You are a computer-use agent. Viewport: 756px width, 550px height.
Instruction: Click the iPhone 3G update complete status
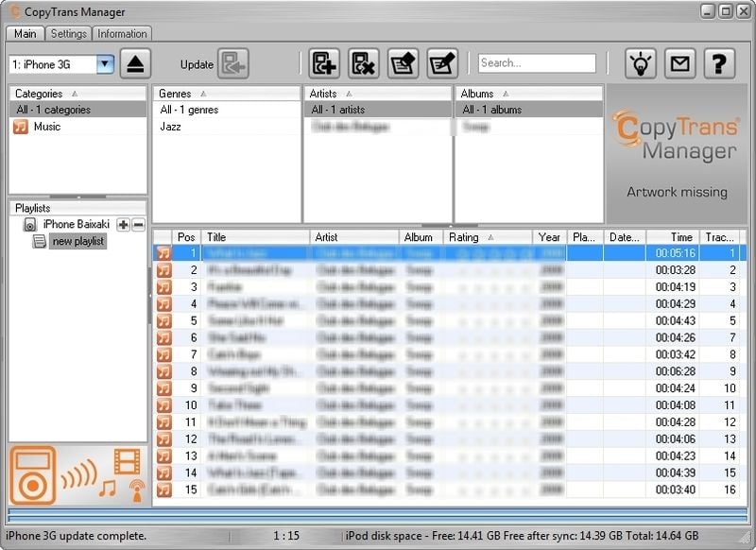[x=76, y=536]
